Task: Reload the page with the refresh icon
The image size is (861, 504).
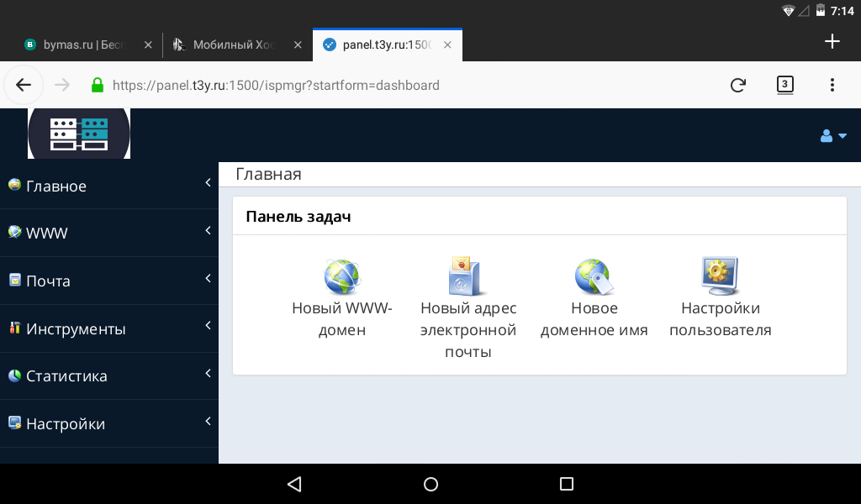Action: 737,85
